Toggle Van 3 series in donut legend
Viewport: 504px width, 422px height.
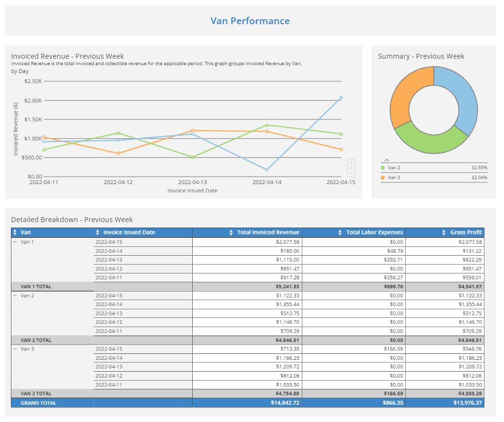[394, 178]
